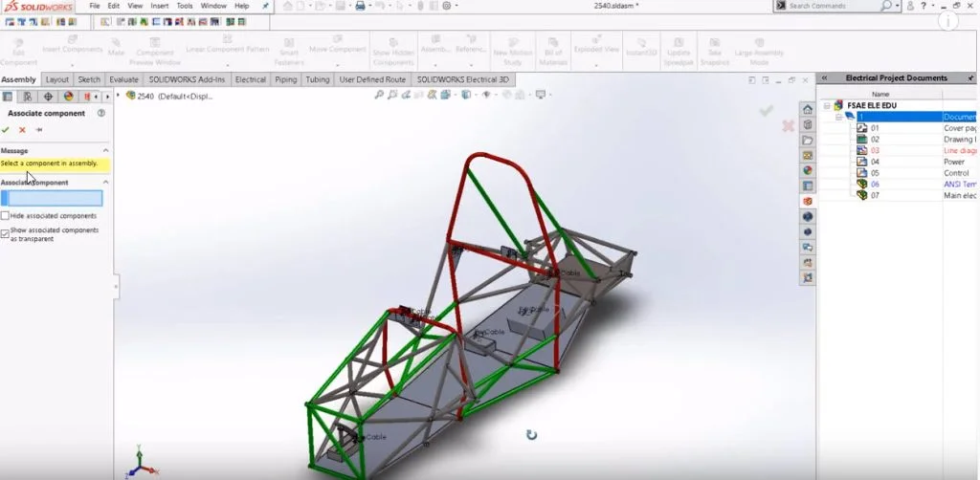Switch to FeatureManager design tree tab

tap(8, 97)
